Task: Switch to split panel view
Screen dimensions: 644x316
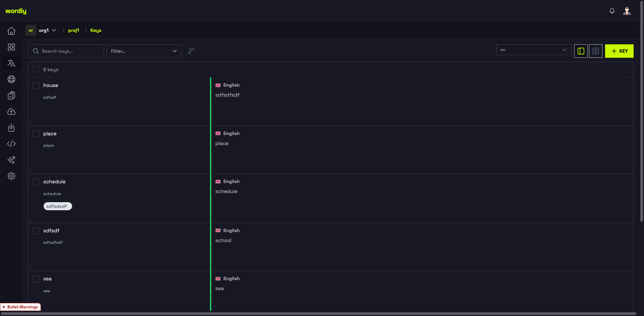Action: [x=581, y=51]
